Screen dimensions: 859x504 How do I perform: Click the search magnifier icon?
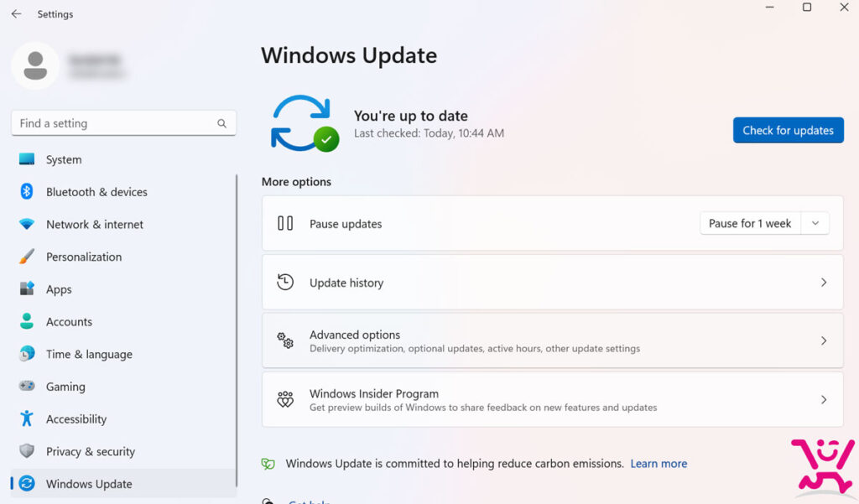[221, 123]
